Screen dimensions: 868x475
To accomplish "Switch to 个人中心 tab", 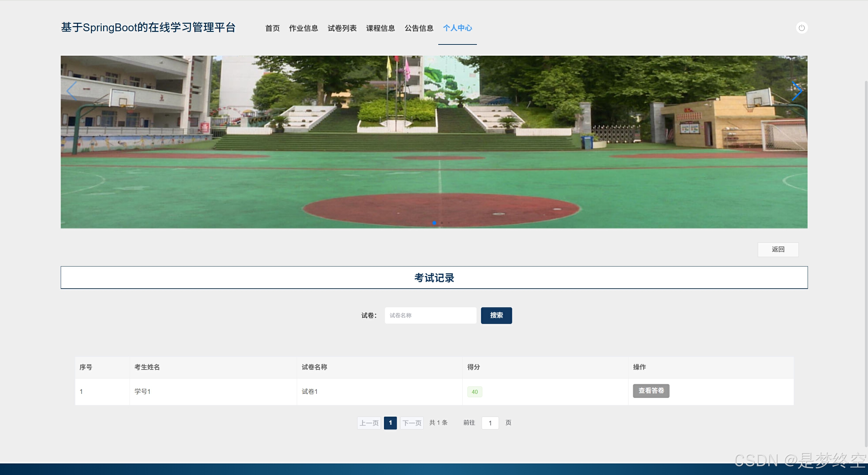I will pyautogui.click(x=457, y=28).
